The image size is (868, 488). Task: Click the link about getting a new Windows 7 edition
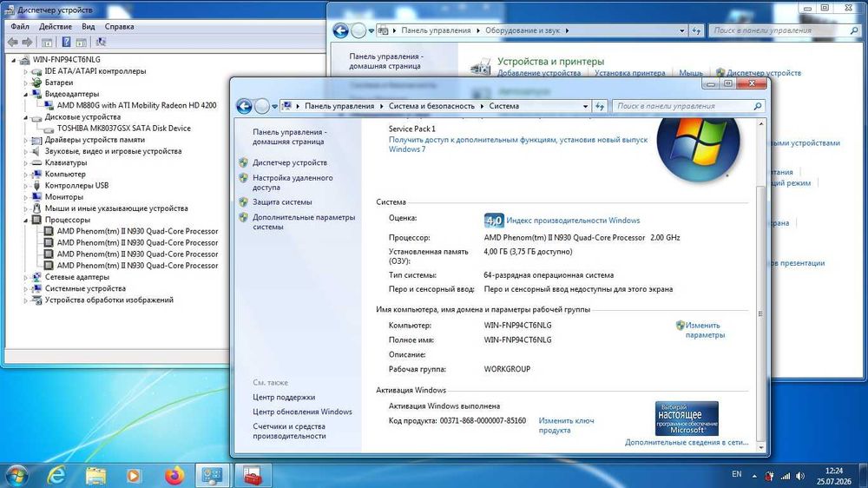pyautogui.click(x=518, y=144)
